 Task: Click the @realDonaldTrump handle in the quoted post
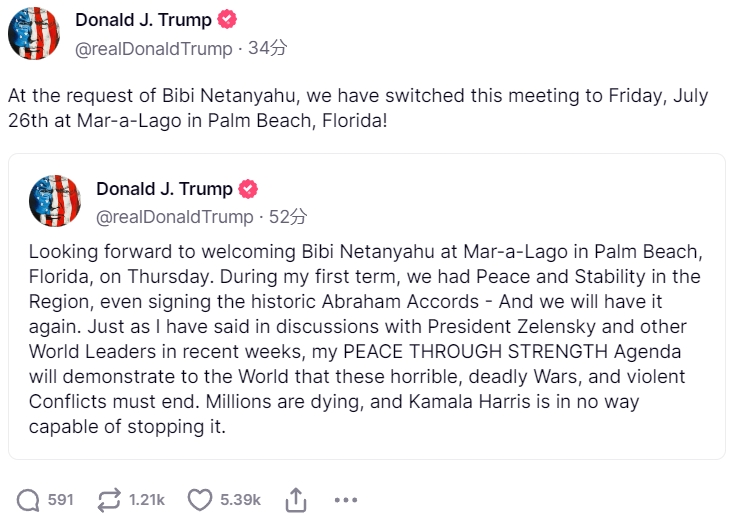point(174,216)
